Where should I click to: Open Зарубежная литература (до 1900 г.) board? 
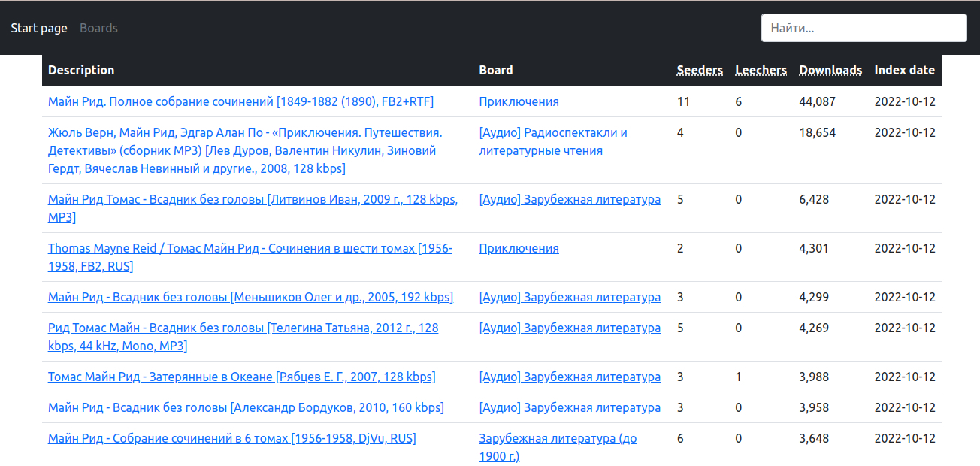click(558, 447)
